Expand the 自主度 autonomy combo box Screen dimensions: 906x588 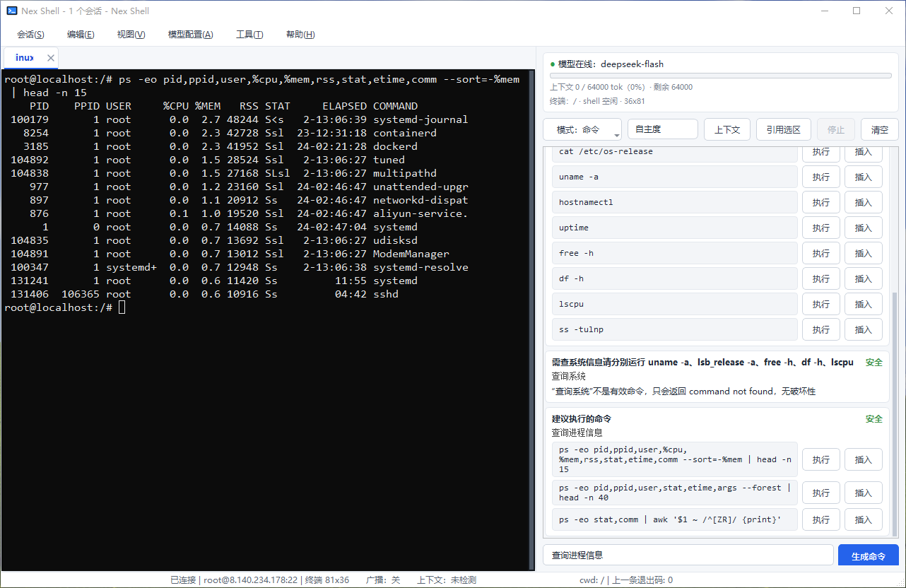pos(662,129)
